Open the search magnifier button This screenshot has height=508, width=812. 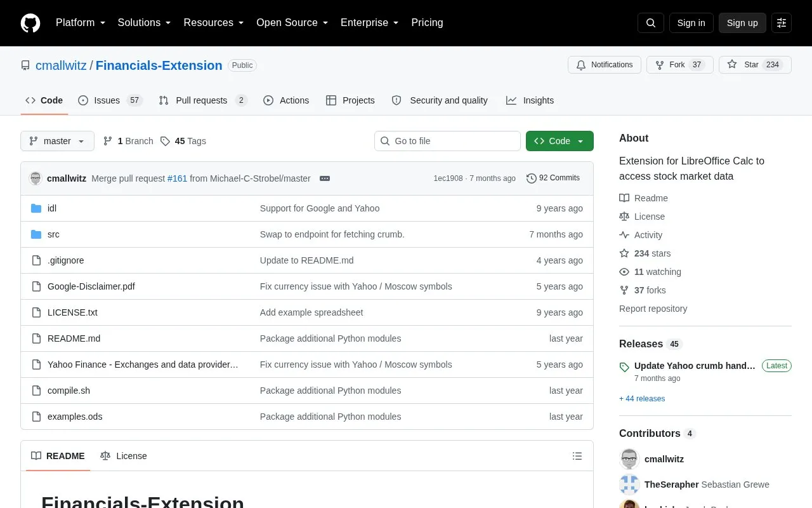[651, 23]
